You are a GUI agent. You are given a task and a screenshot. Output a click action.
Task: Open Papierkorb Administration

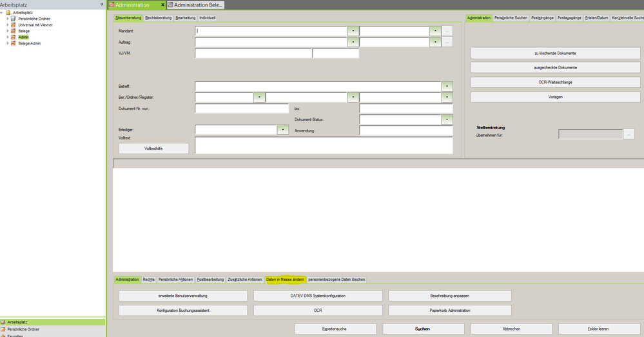click(450, 311)
